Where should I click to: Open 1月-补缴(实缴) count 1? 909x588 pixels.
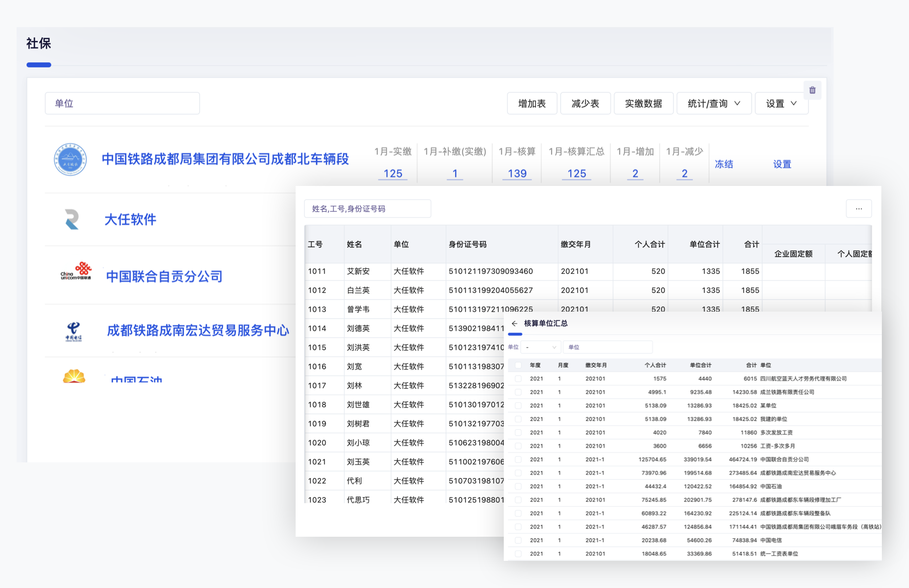coord(455,173)
